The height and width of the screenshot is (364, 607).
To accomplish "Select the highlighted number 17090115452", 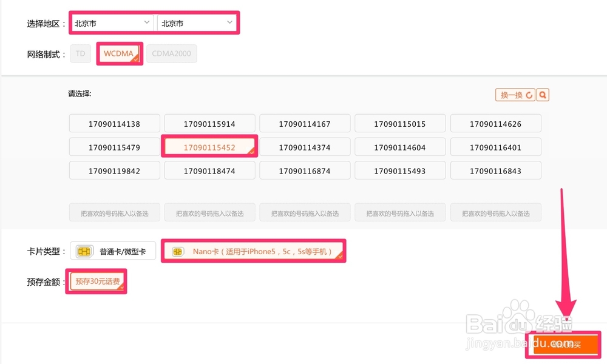I will 209,147.
